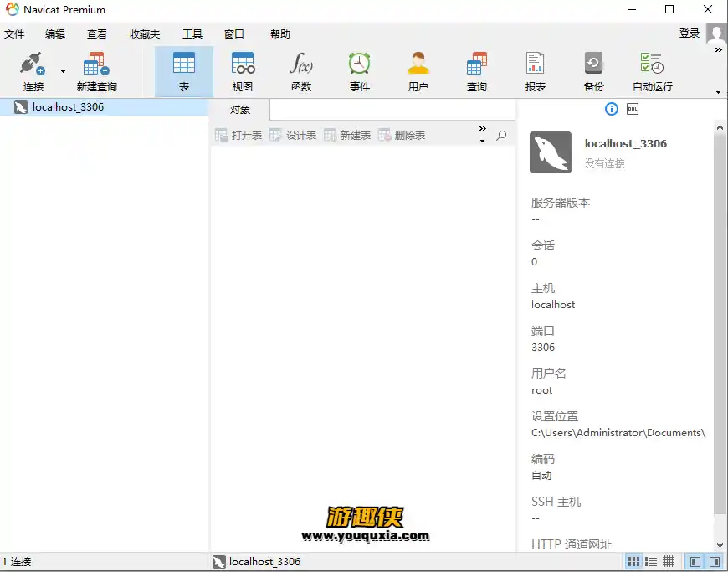This screenshot has height=572, width=728.
Task: Click the host value 'localhost'
Action: [x=553, y=305]
